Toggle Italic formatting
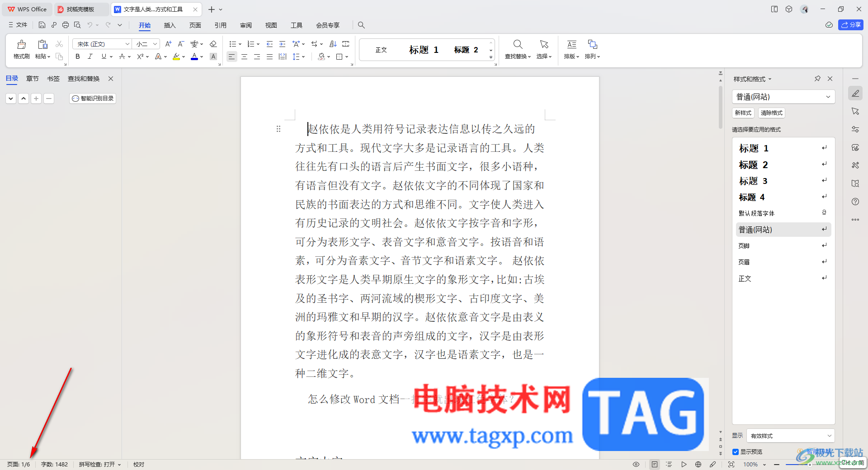The width and height of the screenshot is (868, 470). coord(90,56)
